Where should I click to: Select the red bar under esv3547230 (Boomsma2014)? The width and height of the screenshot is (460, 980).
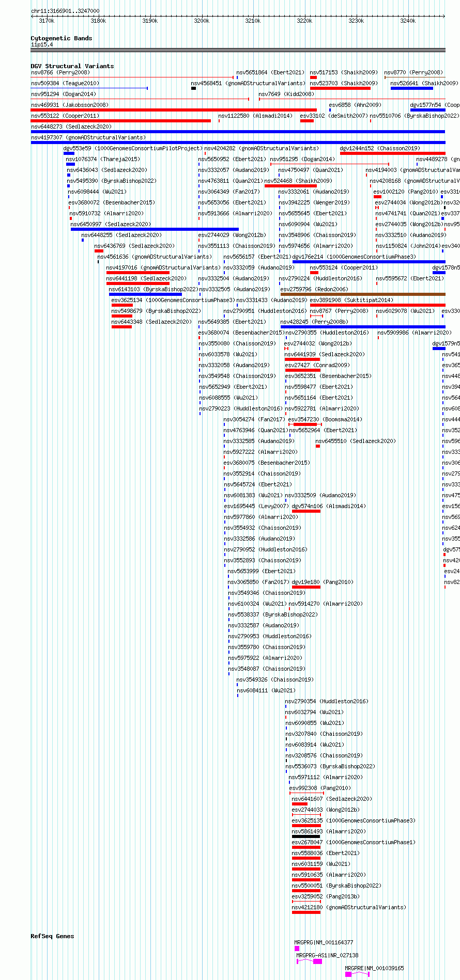[305, 424]
